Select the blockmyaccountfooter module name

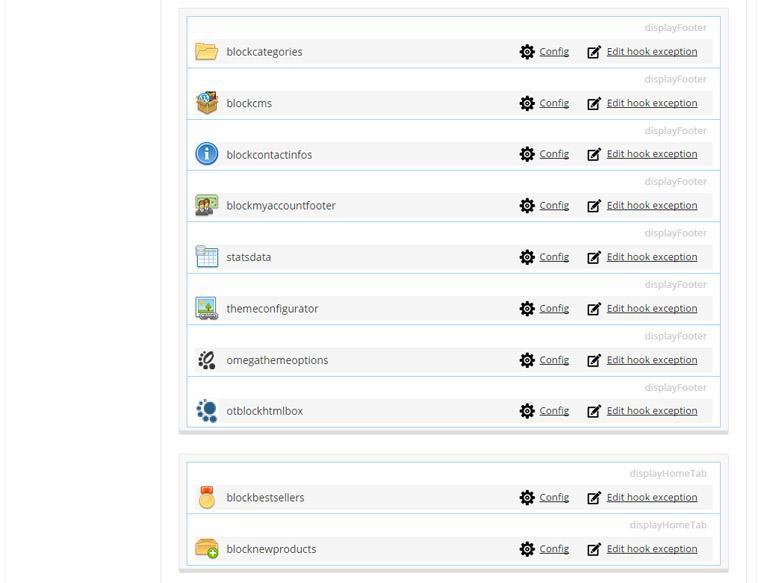(281, 206)
